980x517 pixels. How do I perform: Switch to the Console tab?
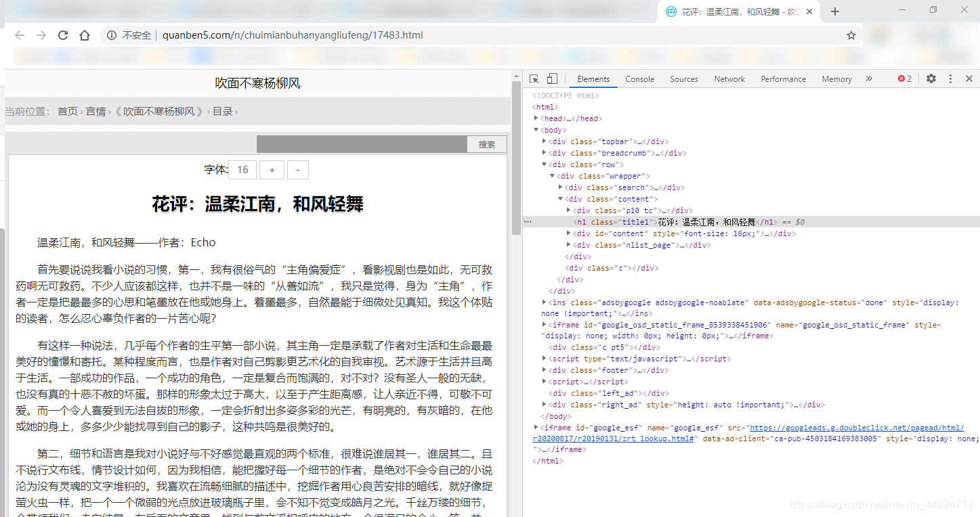[639, 79]
